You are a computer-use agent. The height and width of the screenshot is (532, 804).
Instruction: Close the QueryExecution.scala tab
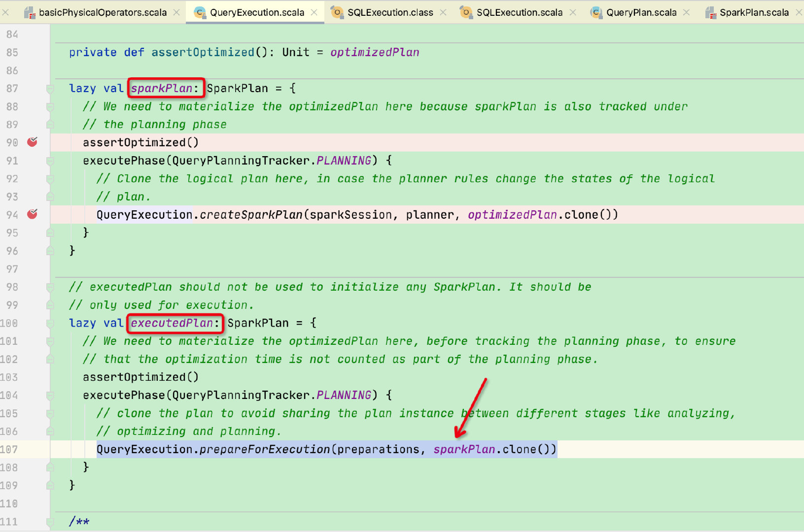coord(314,12)
